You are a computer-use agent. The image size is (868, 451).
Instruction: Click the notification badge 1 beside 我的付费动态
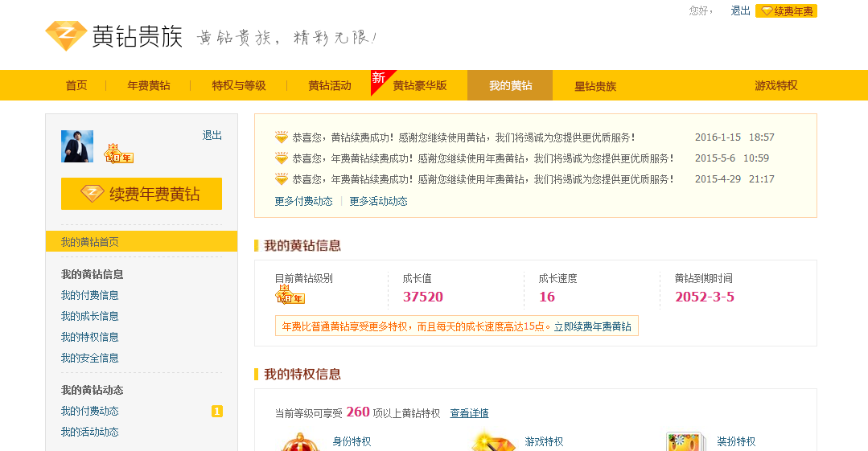coord(217,411)
